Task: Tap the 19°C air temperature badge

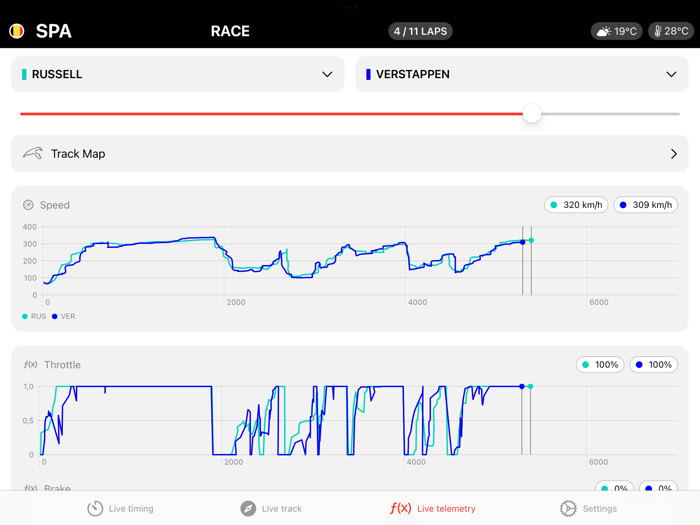Action: (x=617, y=31)
